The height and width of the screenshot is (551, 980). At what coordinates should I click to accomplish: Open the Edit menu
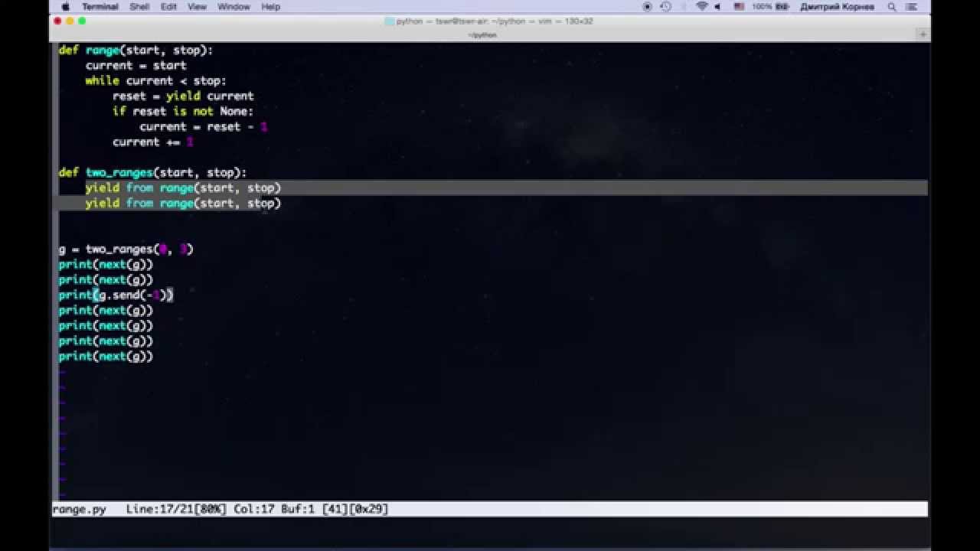168,6
